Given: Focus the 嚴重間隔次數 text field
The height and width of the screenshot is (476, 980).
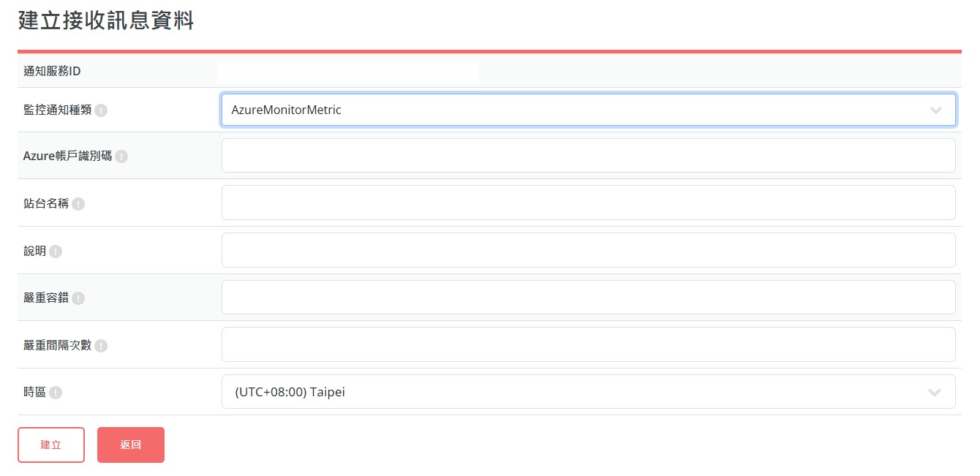Looking at the screenshot, I should click(x=588, y=344).
